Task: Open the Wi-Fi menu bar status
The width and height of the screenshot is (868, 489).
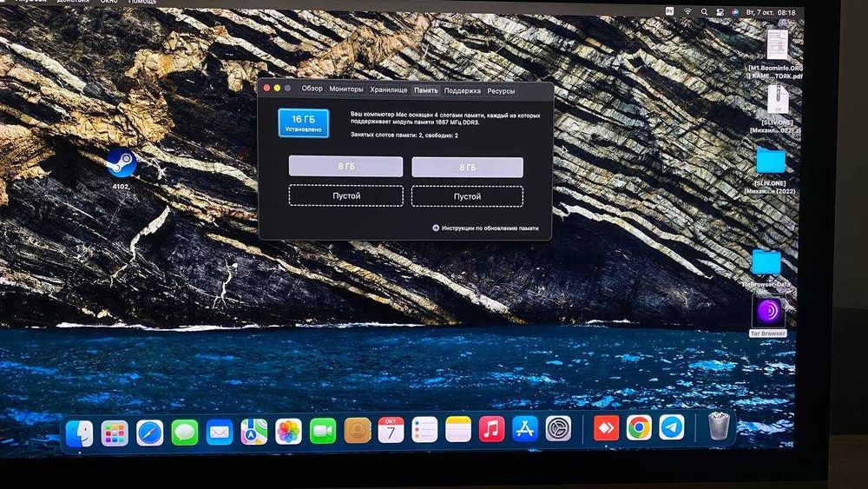Action: tap(687, 11)
